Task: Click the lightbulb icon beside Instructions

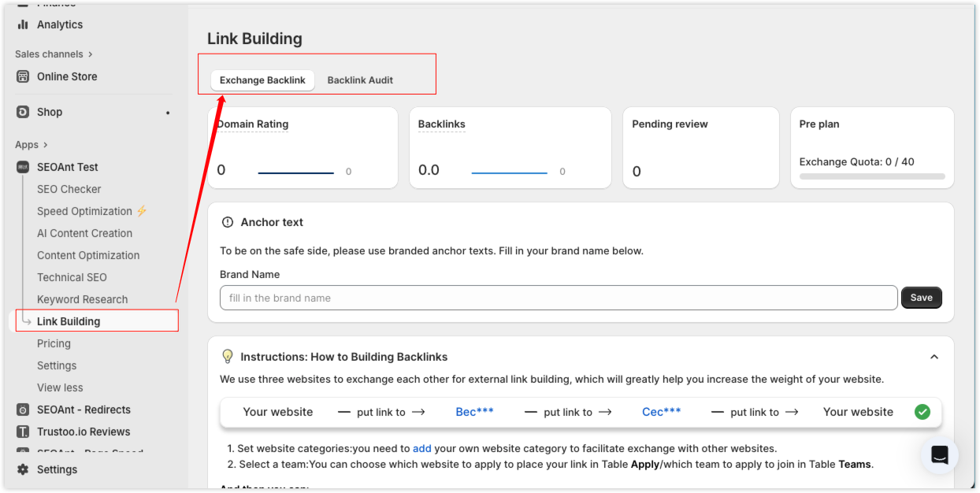Action: tap(228, 357)
